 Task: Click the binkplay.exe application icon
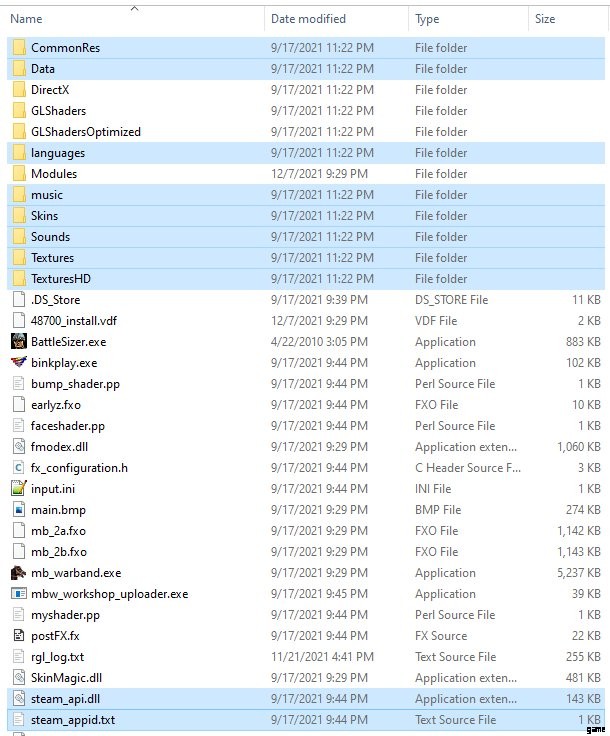[18, 363]
